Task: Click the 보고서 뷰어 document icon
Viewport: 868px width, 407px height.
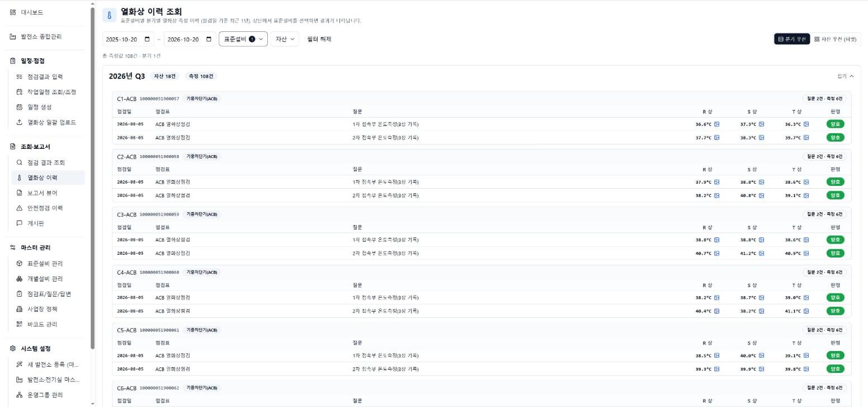Action: click(x=20, y=193)
